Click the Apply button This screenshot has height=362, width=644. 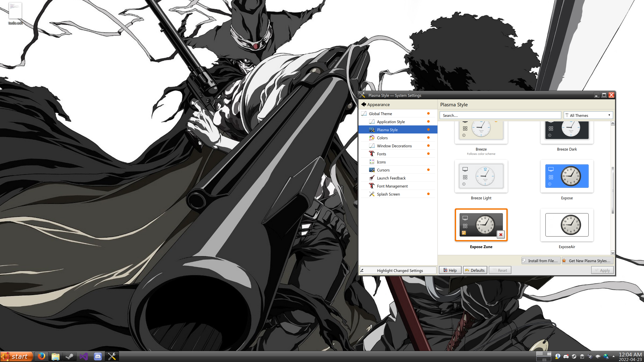602,270
